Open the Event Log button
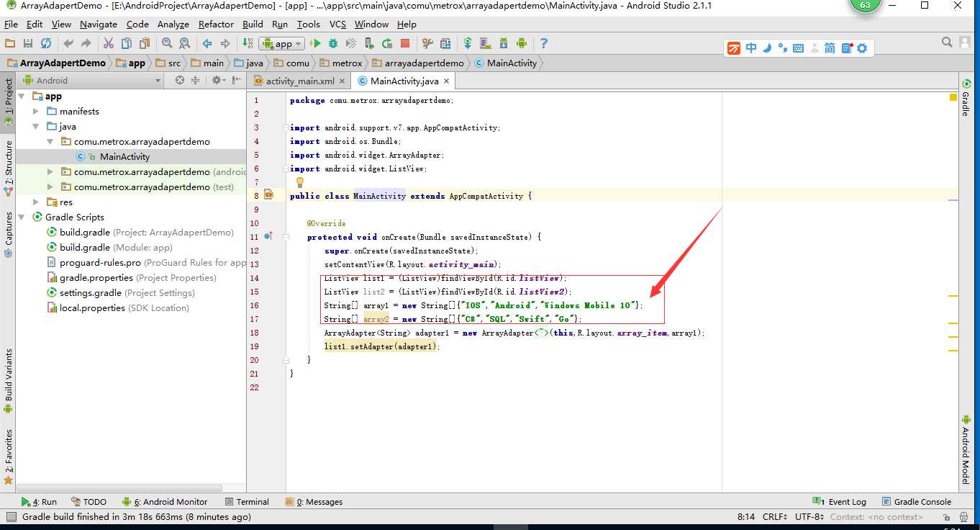The height and width of the screenshot is (530, 980). 840,502
